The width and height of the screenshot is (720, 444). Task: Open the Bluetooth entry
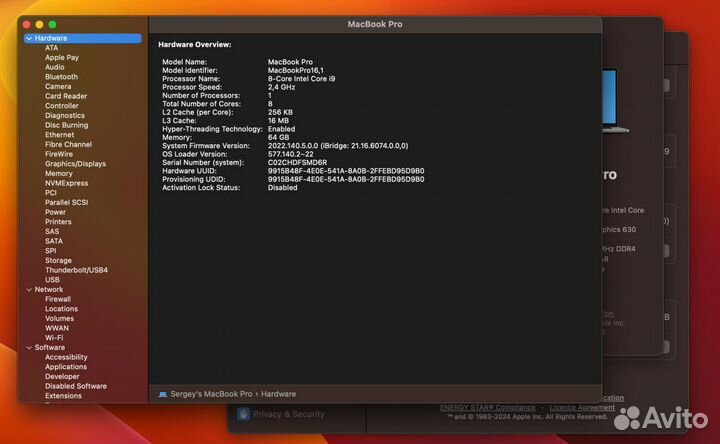62,77
